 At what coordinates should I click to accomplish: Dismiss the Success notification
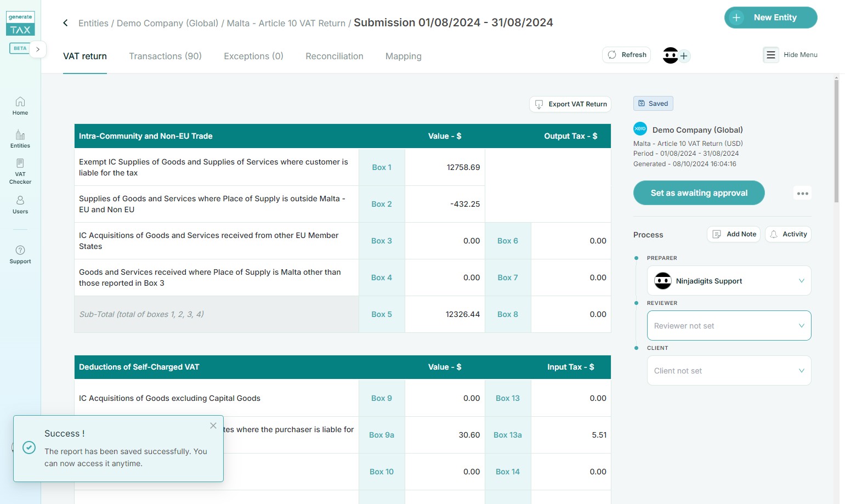(213, 426)
